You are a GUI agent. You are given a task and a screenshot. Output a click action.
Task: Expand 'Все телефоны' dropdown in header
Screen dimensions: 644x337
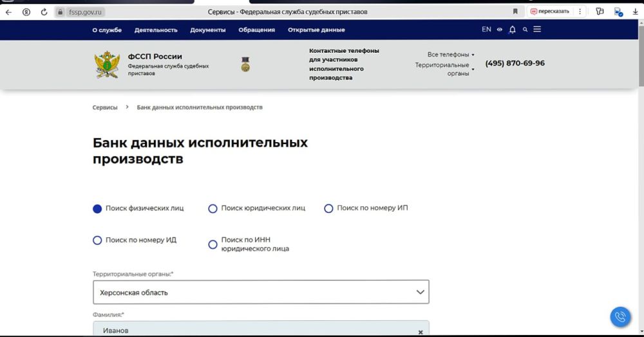coord(451,55)
